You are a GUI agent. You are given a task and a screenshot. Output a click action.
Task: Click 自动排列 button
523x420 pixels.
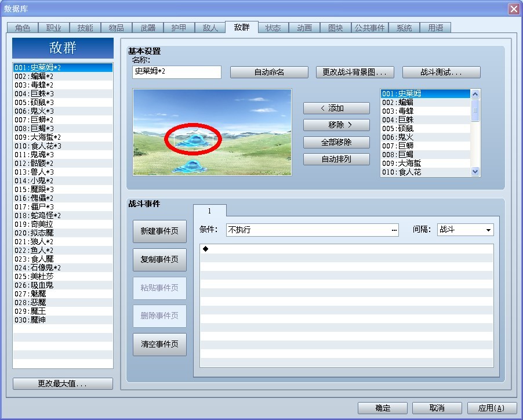[x=336, y=159]
